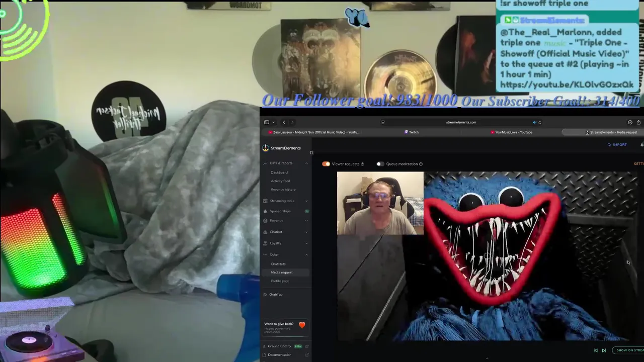The image size is (644, 362).
Task: Click the Streaming tools sidebar icon
Action: point(265,201)
